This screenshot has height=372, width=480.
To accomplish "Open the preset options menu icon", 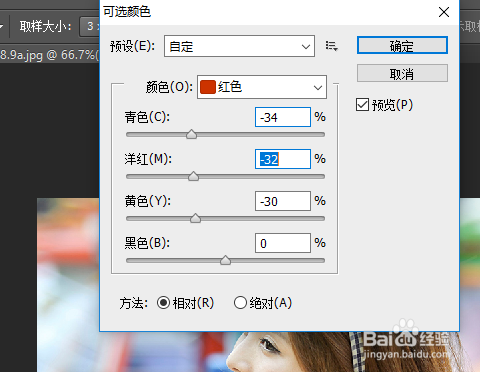I will pyautogui.click(x=332, y=46).
